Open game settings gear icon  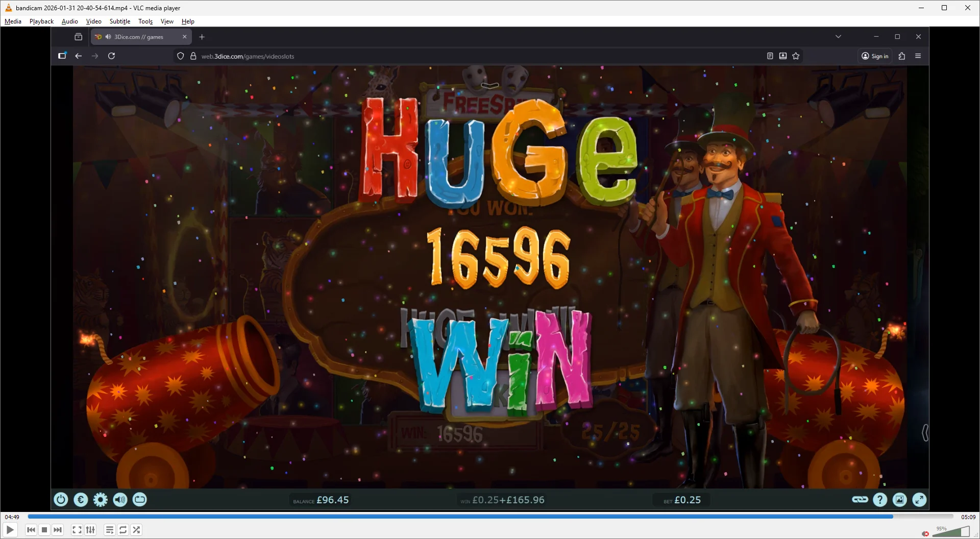coord(101,499)
